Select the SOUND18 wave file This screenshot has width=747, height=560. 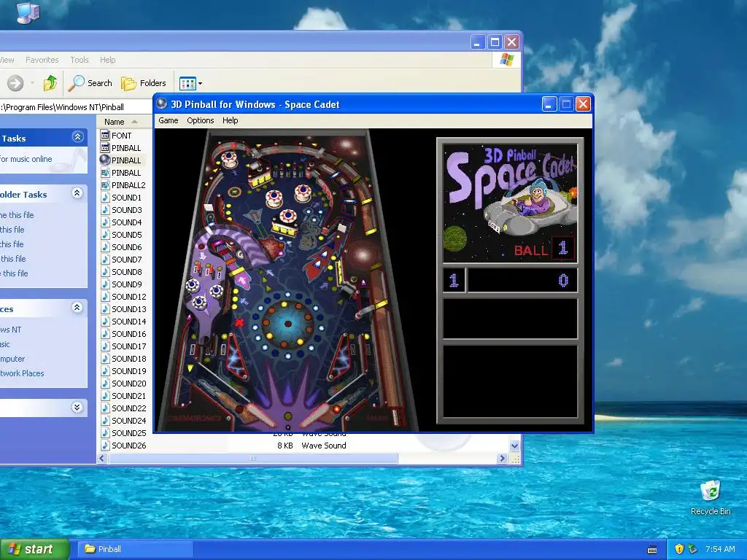[123, 358]
